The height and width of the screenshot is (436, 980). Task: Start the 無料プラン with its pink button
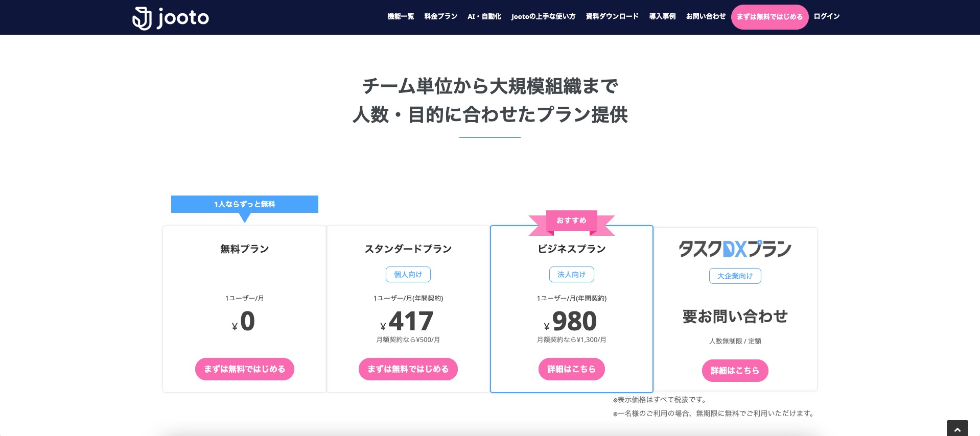point(245,369)
